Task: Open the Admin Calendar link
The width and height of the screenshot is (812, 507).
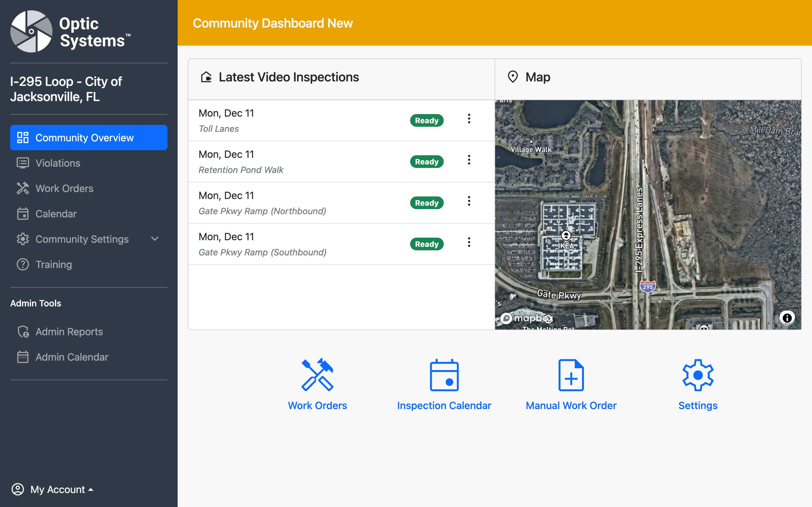Action: click(x=71, y=357)
